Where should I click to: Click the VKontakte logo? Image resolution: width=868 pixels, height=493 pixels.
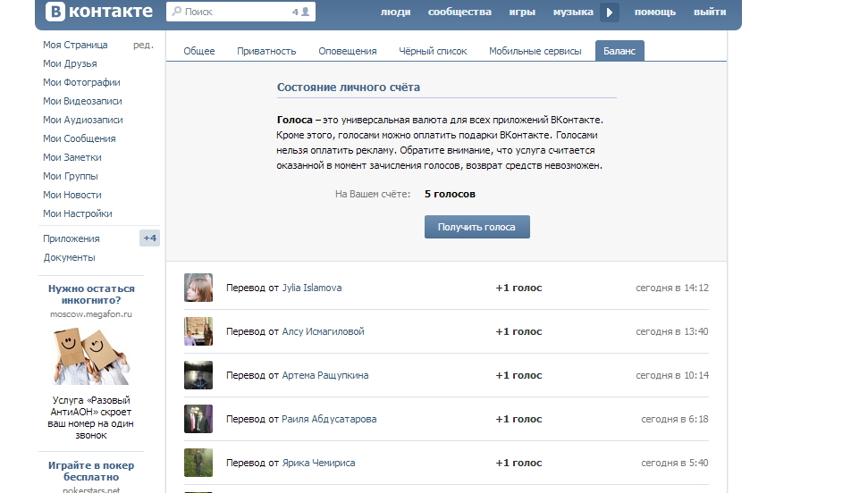[99, 12]
